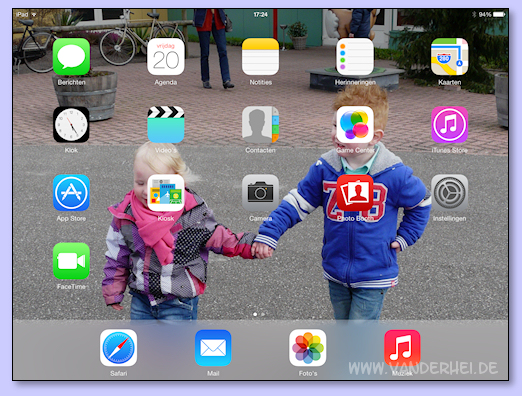Open Foto's from the dock
The image size is (522, 396).
point(308,348)
